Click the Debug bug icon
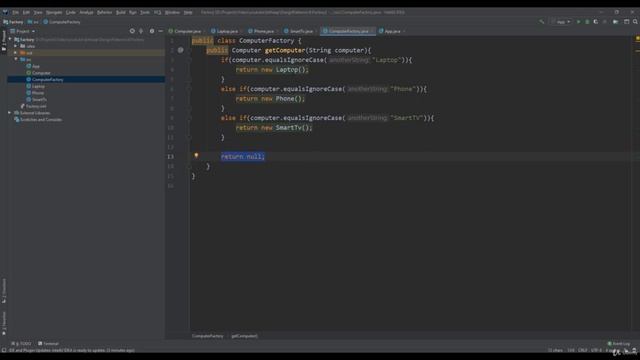The height and width of the screenshot is (360, 640). (587, 22)
